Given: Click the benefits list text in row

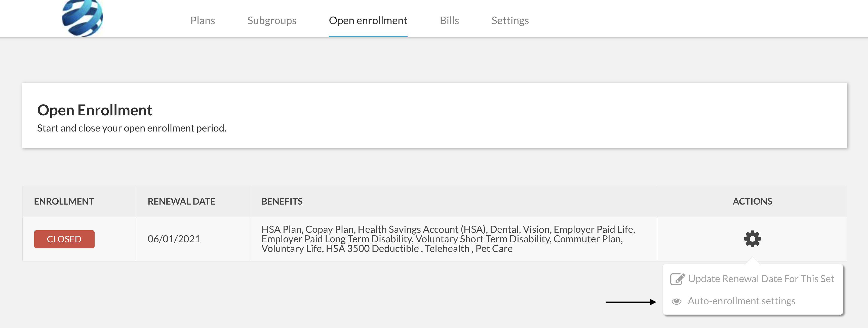Looking at the screenshot, I should point(448,239).
